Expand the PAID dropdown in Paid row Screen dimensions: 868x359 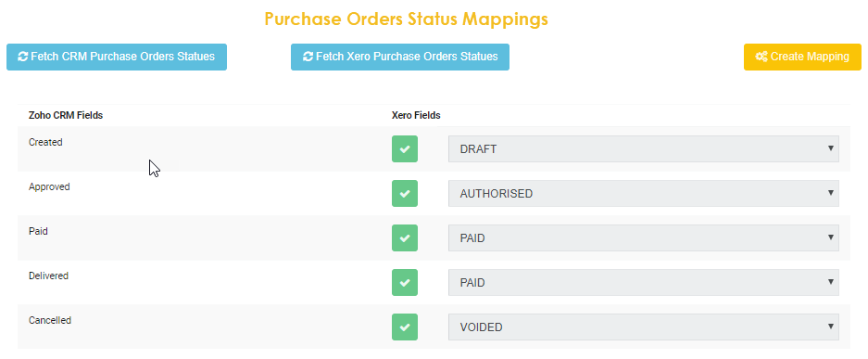(x=643, y=237)
